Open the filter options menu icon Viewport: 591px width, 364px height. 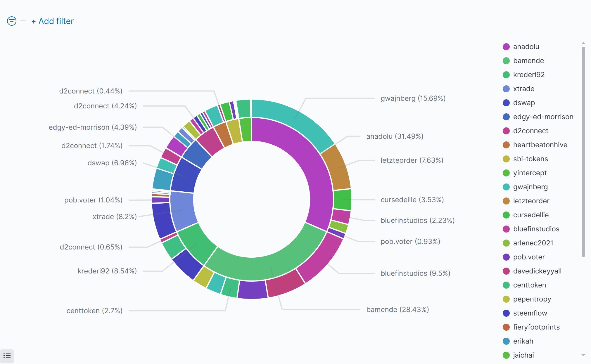pyautogui.click(x=12, y=21)
